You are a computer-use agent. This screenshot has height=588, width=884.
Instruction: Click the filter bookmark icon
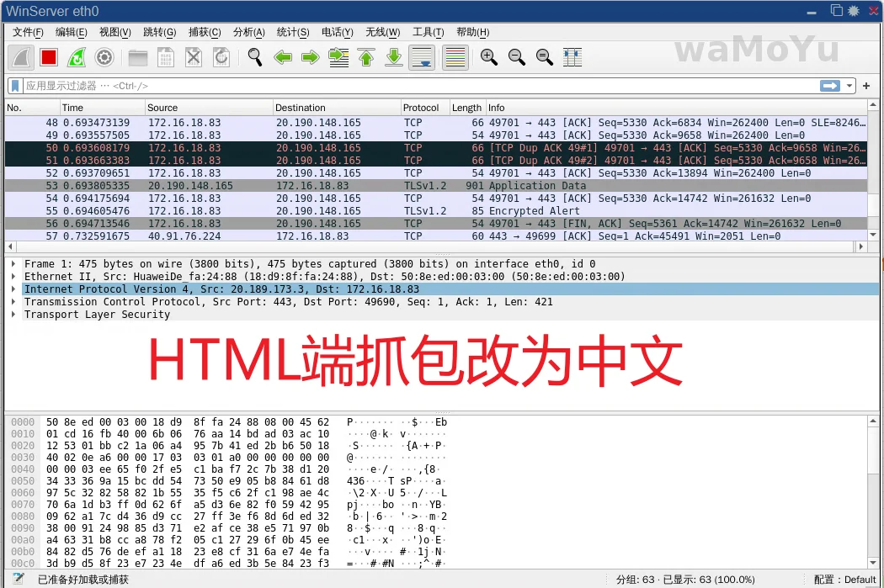15,86
